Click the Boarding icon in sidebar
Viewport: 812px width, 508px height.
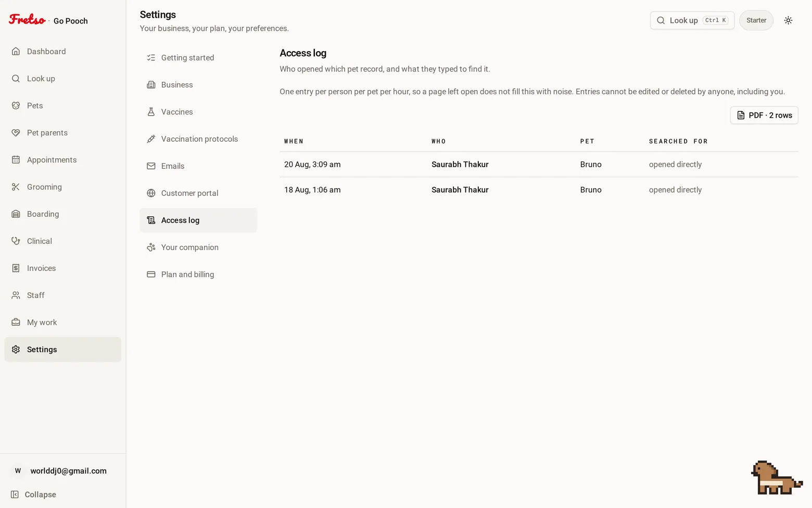(16, 214)
